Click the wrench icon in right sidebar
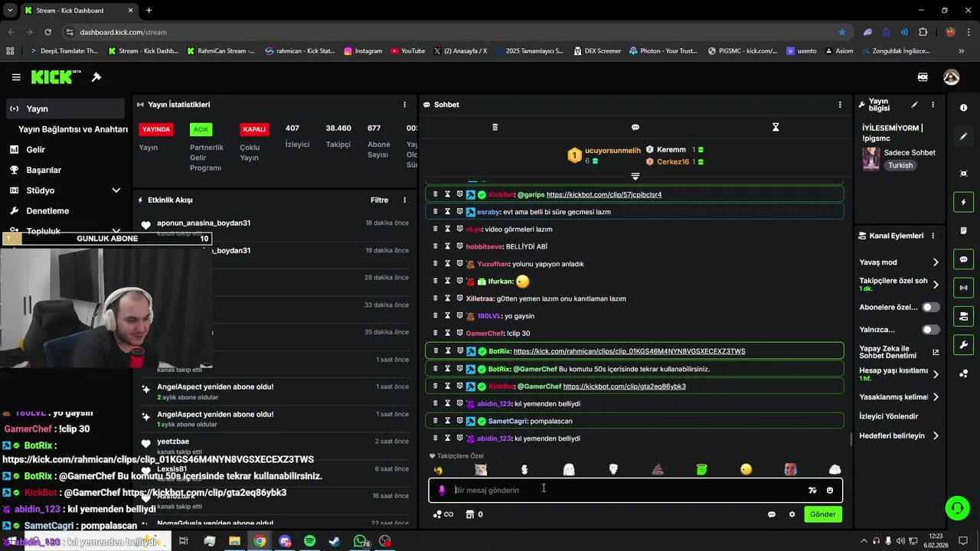 [963, 345]
